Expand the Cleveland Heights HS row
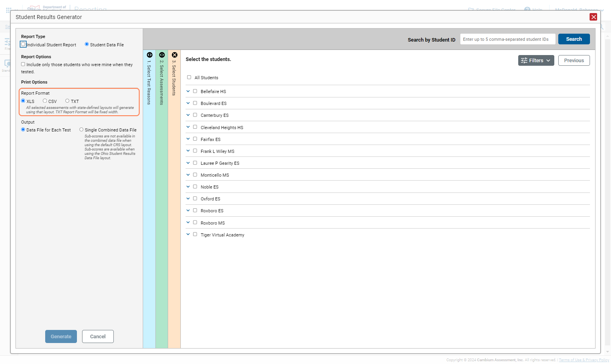 188,127
